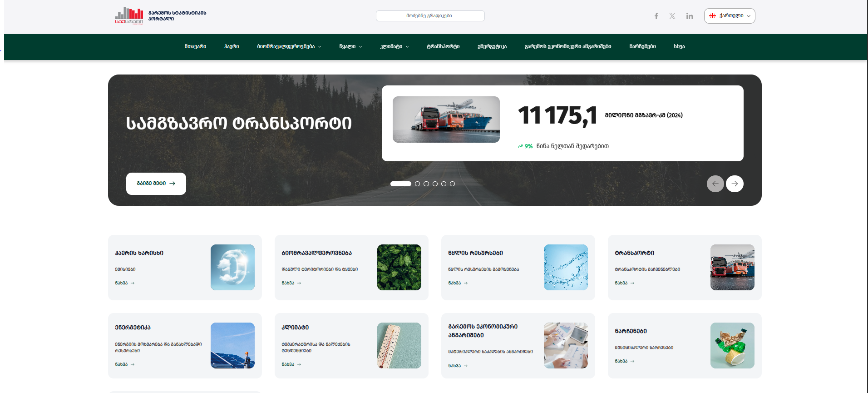Open the cloud ozone image in ჰაერის ხარისხი card

coord(232,267)
